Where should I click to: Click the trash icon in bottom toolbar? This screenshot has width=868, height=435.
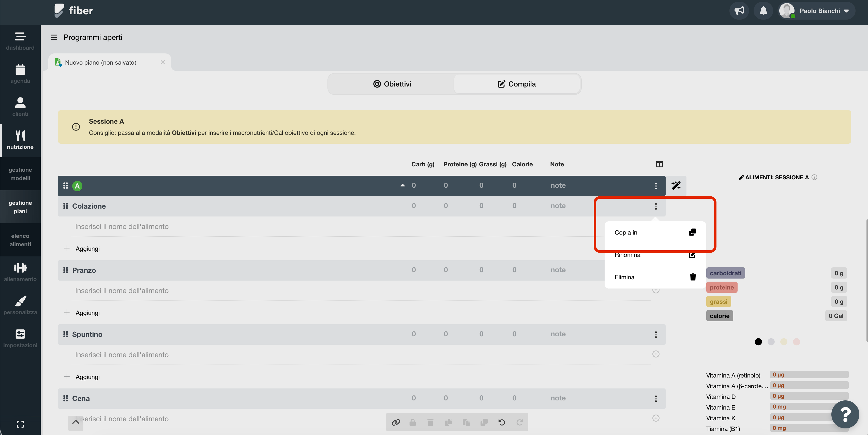tap(430, 422)
